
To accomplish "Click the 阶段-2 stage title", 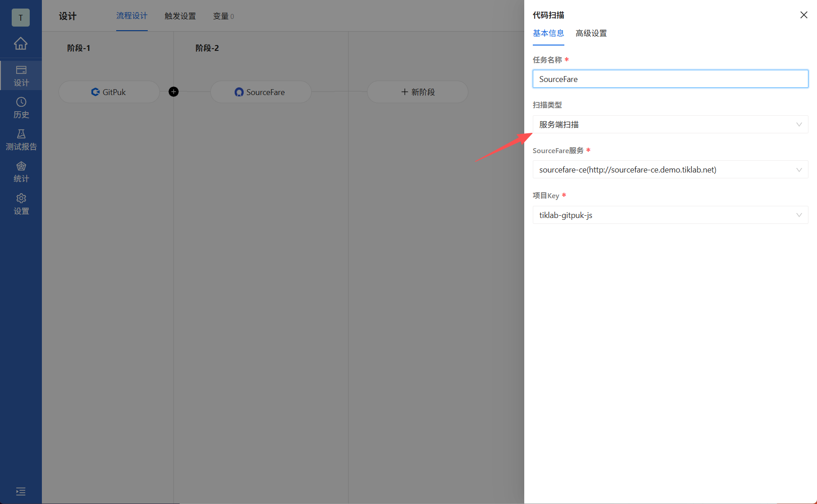I will (x=207, y=48).
